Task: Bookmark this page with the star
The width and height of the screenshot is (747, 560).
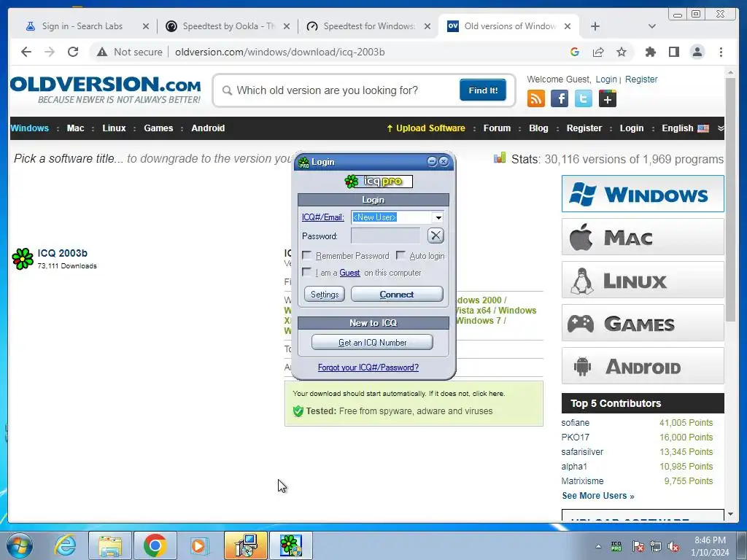Action: pyautogui.click(x=622, y=52)
